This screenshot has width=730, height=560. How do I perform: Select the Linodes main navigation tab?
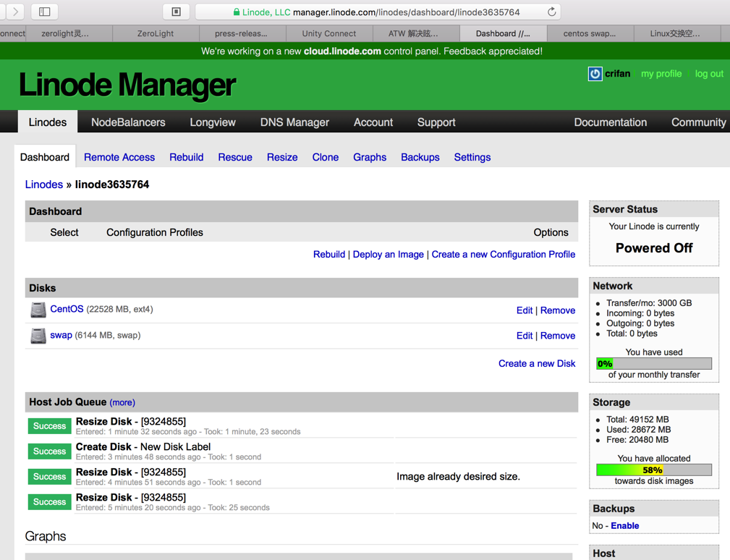click(48, 122)
